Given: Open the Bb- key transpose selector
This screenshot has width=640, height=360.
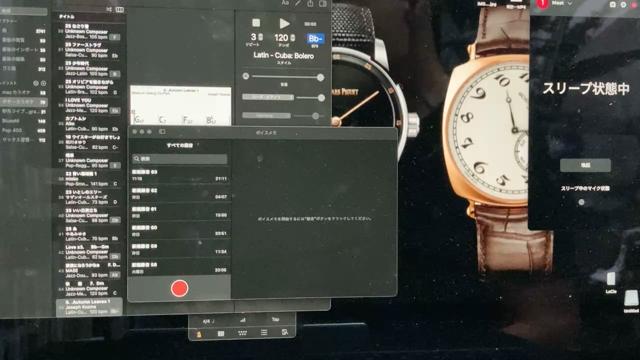Looking at the screenshot, I should pos(315,39).
